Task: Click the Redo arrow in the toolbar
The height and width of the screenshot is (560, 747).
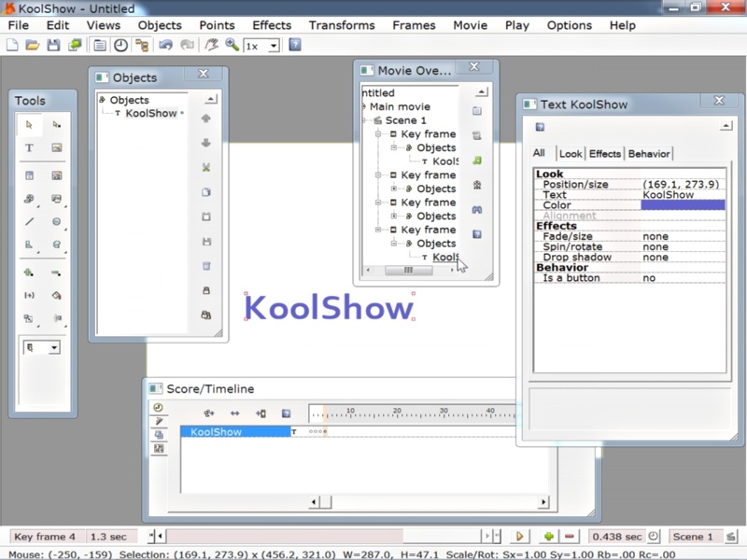Action: click(188, 45)
